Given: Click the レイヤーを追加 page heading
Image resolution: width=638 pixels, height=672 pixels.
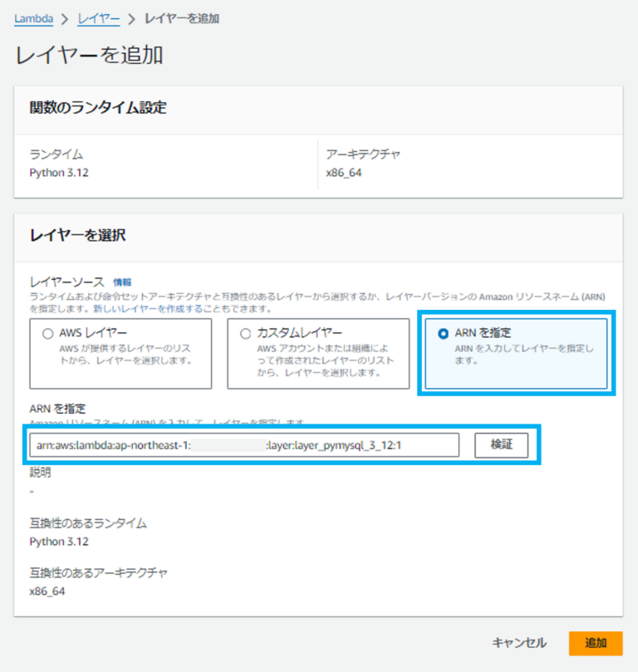Looking at the screenshot, I should coord(89,56).
